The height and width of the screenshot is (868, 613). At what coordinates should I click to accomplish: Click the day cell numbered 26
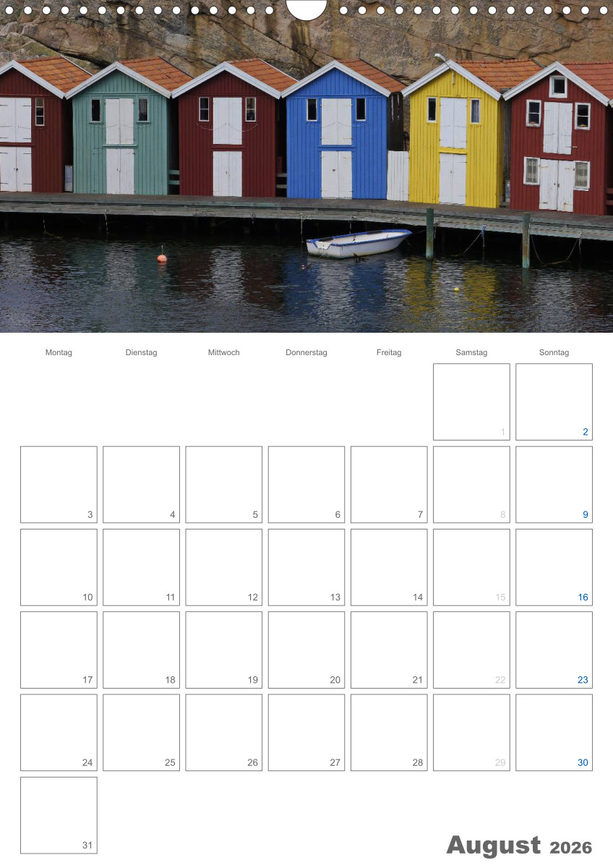[223, 733]
